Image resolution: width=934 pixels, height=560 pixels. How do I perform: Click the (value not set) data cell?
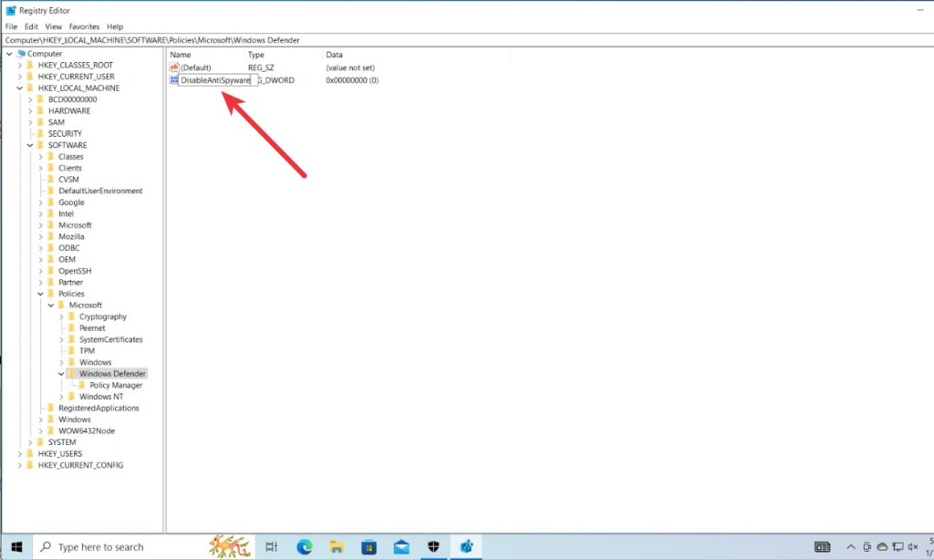click(x=350, y=67)
